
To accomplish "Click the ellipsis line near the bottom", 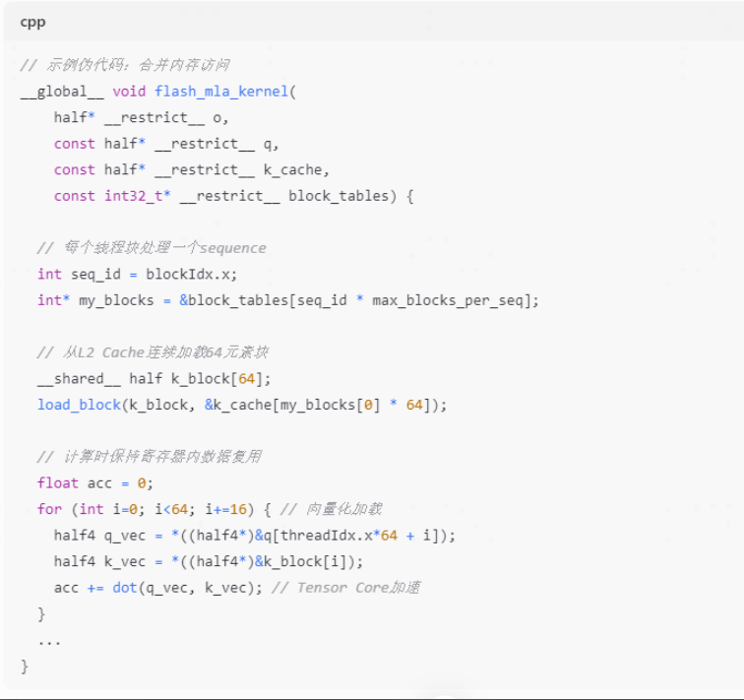I will [x=49, y=640].
